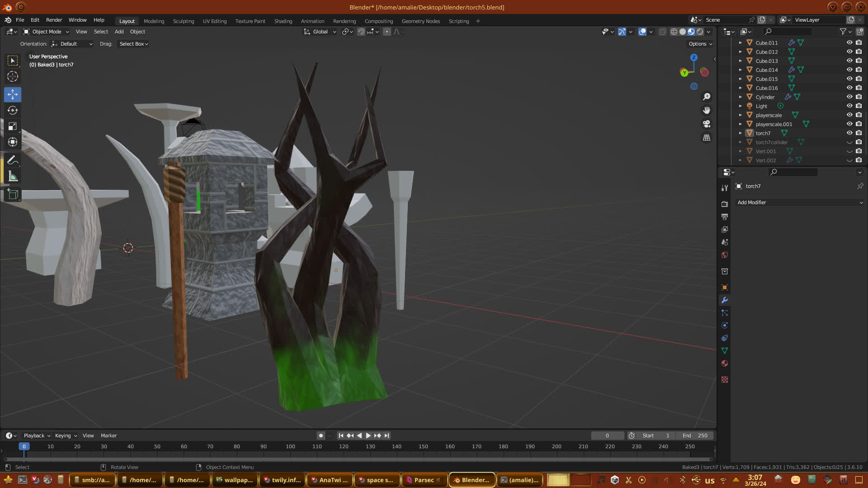This screenshot has width=868, height=488.
Task: Click the Add Cube tool icon
Action: [13, 194]
